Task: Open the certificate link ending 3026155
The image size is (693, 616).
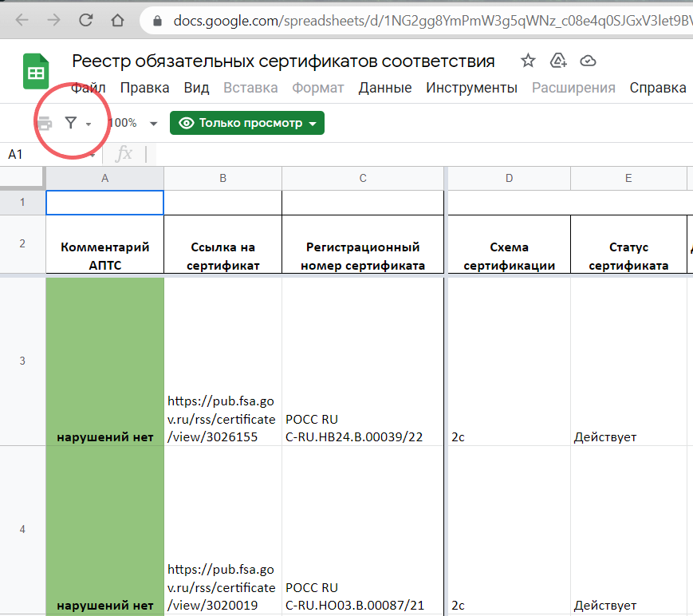Action: pos(221,419)
